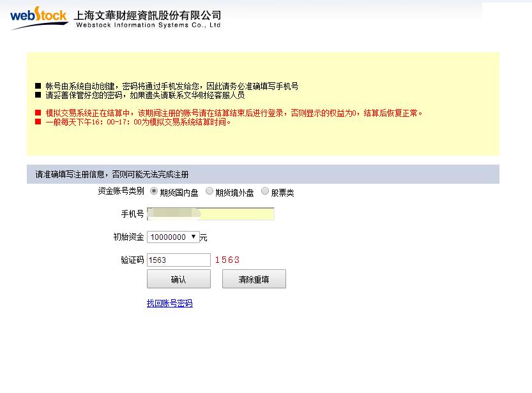The image size is (532, 393).
Task: Select the 股票类 radio button
Action: click(264, 190)
